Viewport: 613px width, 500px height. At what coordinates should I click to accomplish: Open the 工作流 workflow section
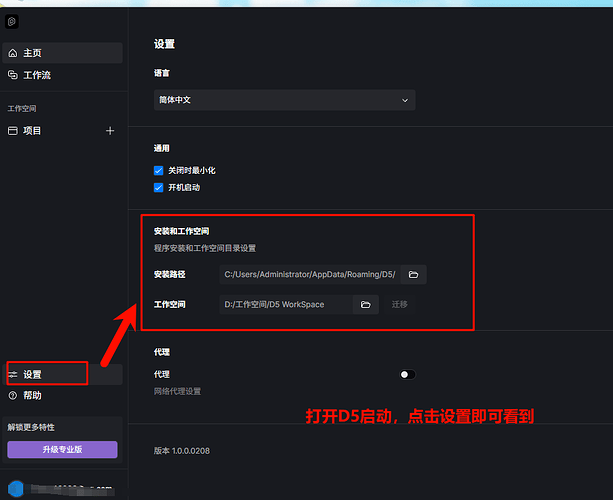pos(37,75)
